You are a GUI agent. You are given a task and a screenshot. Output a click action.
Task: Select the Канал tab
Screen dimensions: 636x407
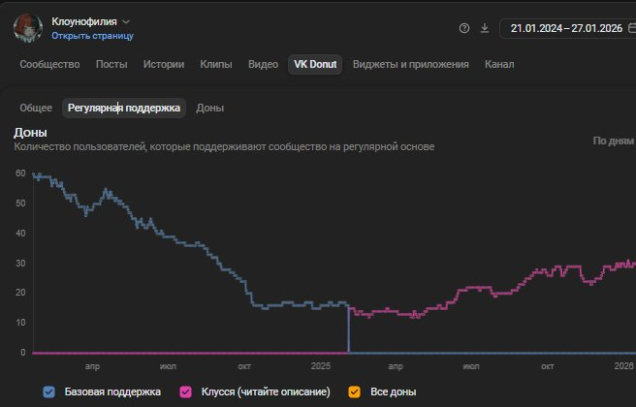point(499,65)
